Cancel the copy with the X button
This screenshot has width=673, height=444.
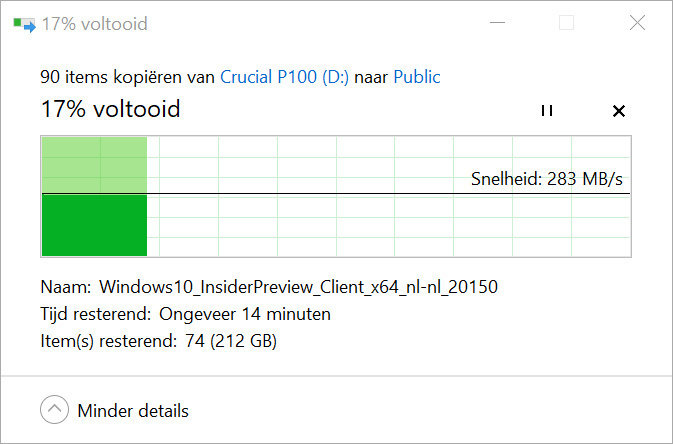point(618,110)
